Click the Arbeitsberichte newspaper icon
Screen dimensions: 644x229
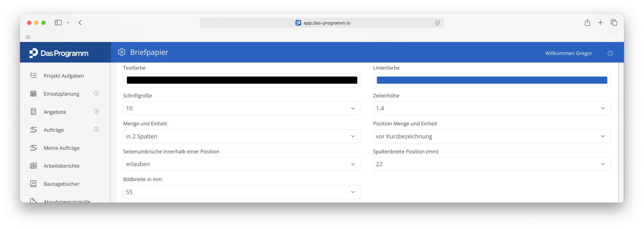coord(34,166)
